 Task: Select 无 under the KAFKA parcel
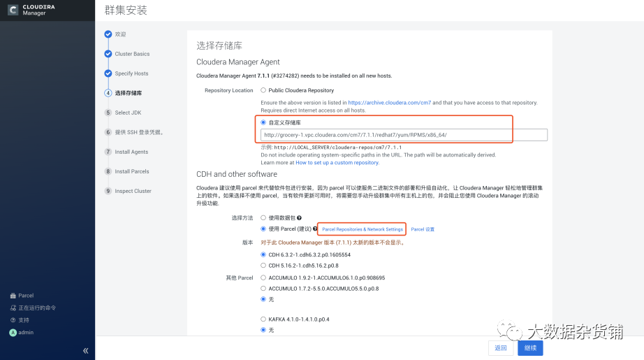point(263,330)
